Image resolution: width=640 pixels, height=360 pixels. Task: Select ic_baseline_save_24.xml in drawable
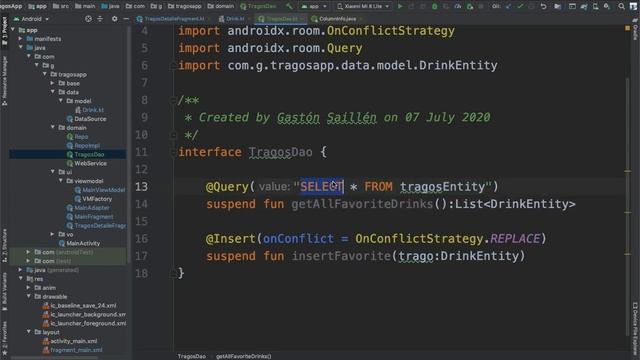point(83,305)
